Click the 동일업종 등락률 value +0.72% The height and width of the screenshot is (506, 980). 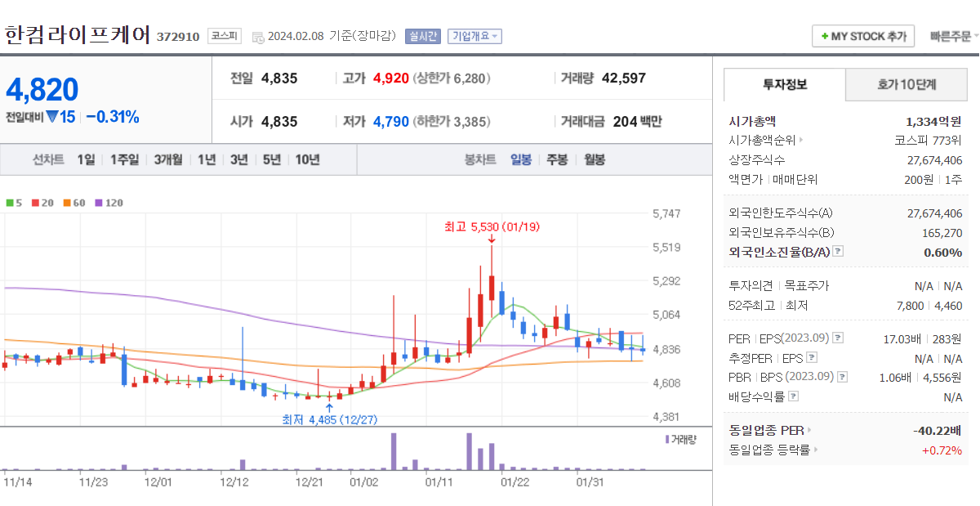tap(942, 450)
